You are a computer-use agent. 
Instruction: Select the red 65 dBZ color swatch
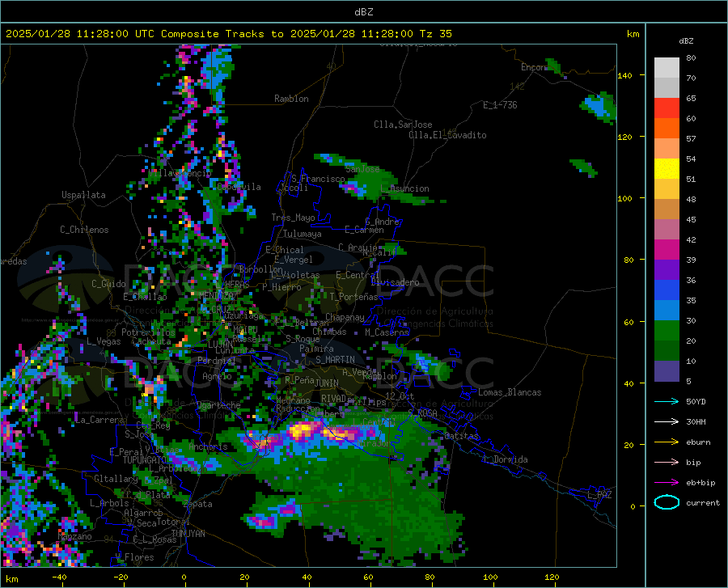coord(667,108)
